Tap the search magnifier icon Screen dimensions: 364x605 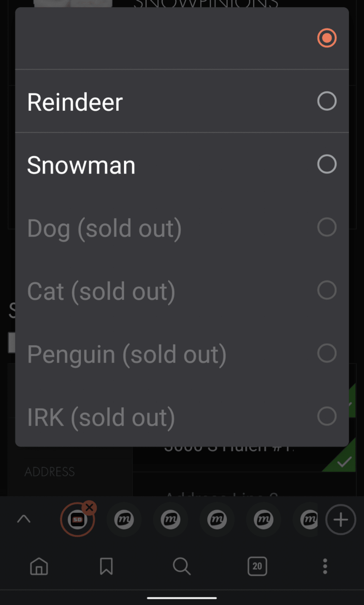click(x=181, y=566)
